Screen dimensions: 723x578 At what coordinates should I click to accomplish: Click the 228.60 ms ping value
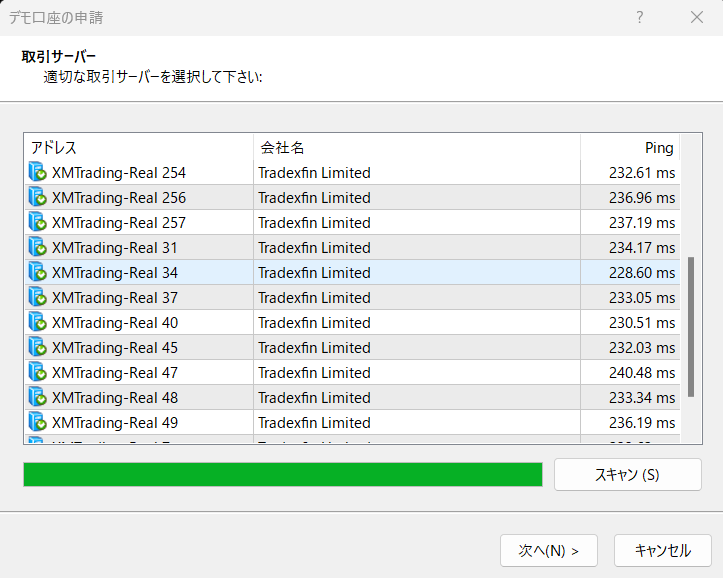642,272
